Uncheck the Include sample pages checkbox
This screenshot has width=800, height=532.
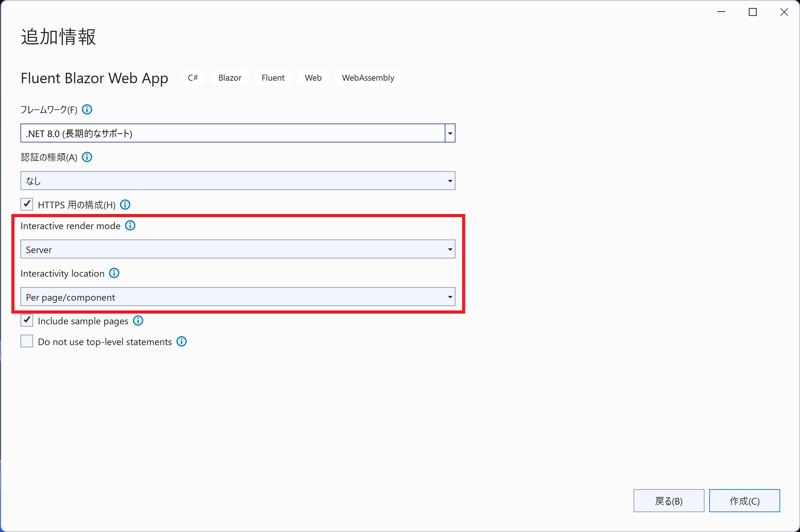tap(27, 320)
